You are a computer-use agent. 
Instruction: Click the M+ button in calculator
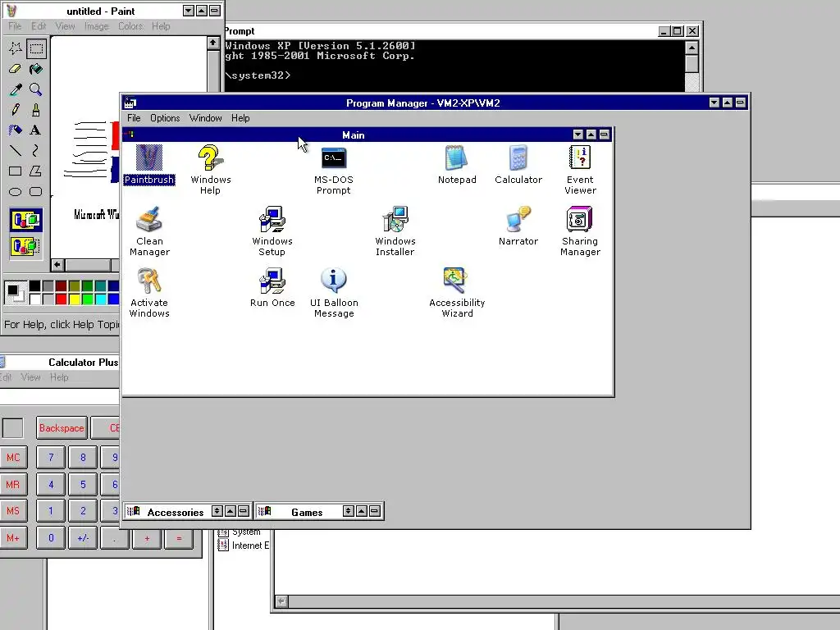click(13, 538)
